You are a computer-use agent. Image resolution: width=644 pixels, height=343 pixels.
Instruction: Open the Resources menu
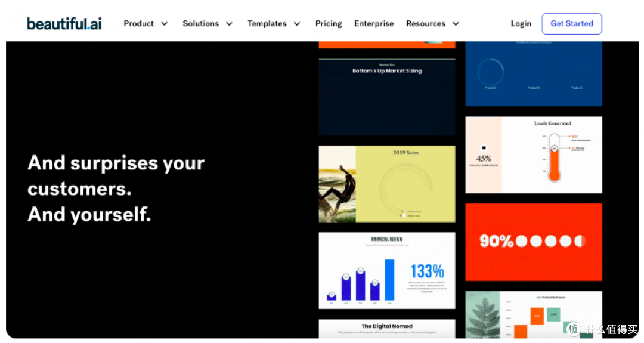point(426,24)
